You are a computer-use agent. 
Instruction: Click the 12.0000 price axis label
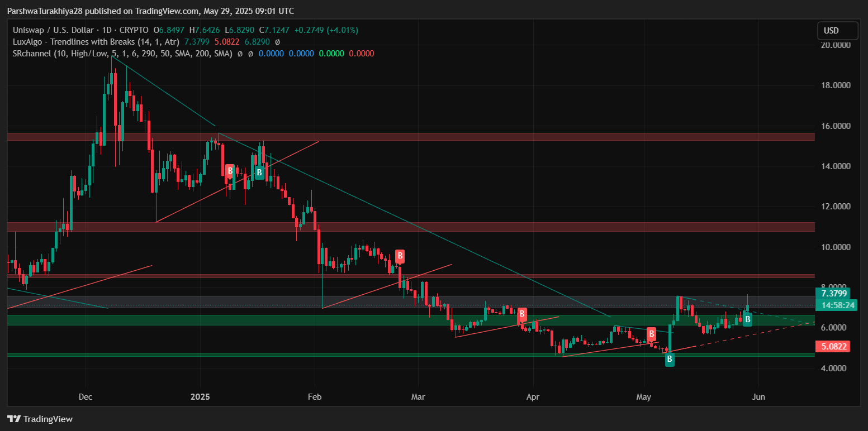835,207
